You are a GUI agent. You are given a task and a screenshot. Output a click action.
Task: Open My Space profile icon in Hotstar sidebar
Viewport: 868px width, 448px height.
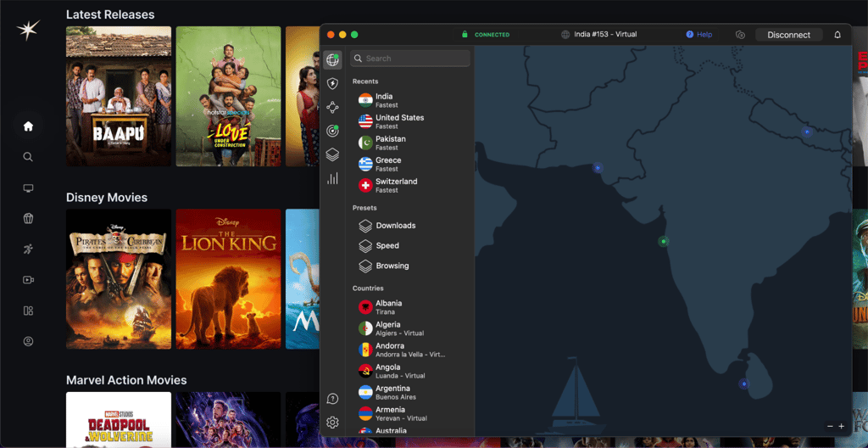(x=28, y=341)
